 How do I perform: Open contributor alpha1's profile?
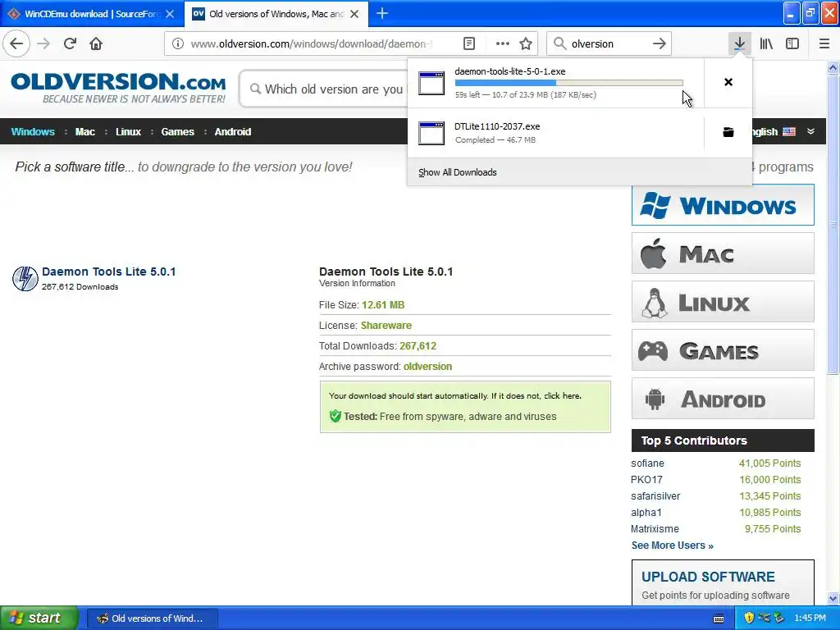(646, 513)
